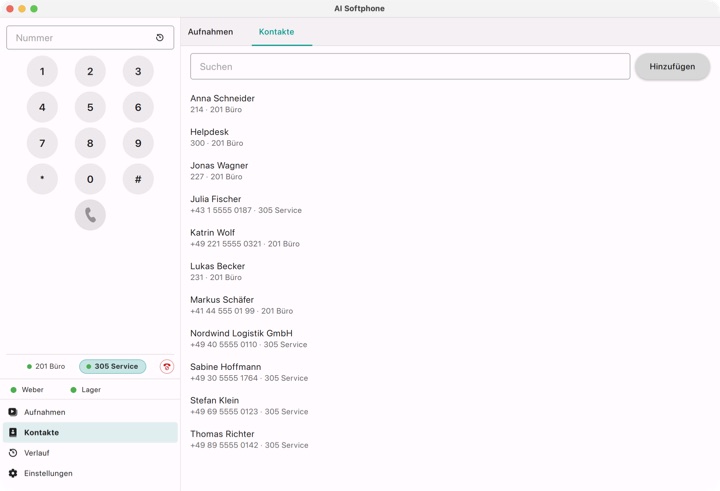
Task: Select the Kontakte tab at top
Action: (276, 32)
